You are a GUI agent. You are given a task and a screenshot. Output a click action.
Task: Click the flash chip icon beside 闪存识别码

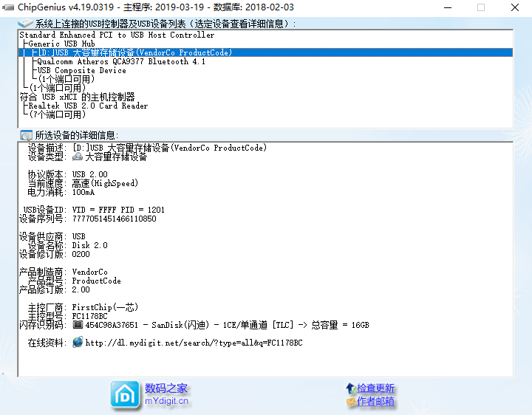click(78, 325)
